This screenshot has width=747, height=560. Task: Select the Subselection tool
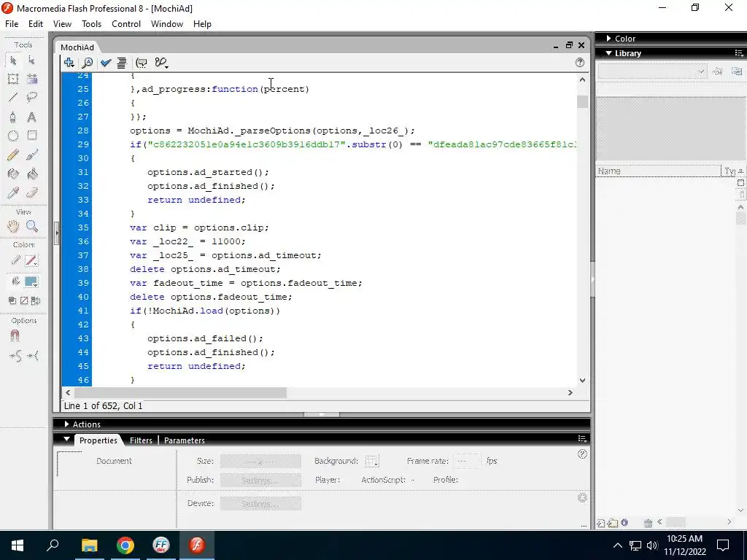coord(31,61)
